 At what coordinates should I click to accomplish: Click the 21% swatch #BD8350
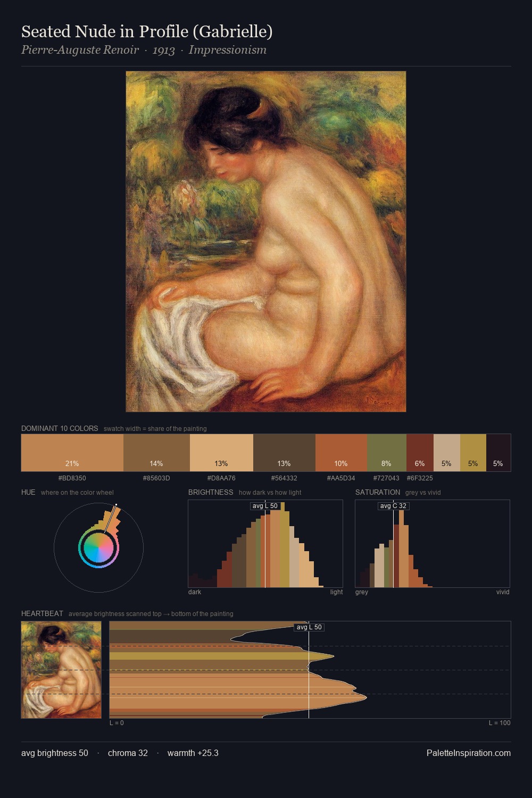point(72,453)
